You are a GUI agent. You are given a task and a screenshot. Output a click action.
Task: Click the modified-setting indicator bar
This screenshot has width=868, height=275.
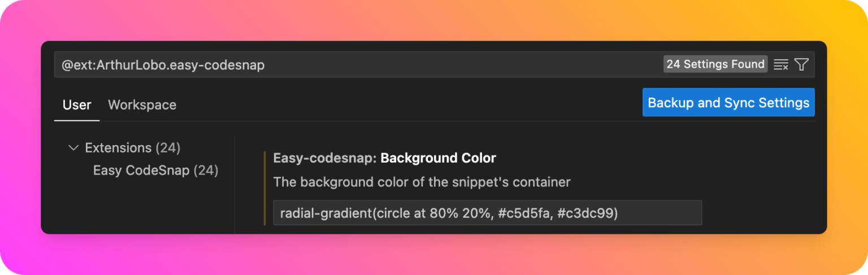(x=264, y=188)
